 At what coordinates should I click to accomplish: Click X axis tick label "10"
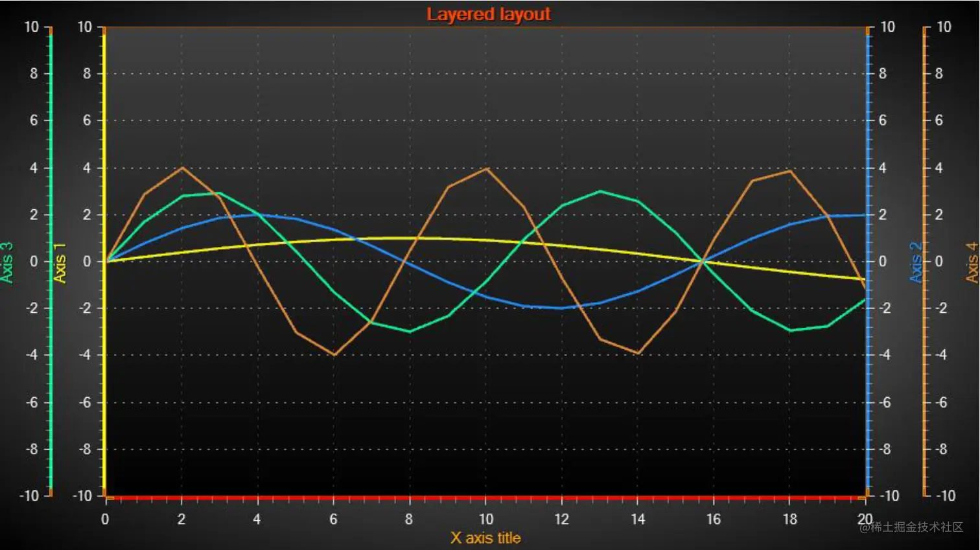pyautogui.click(x=485, y=519)
